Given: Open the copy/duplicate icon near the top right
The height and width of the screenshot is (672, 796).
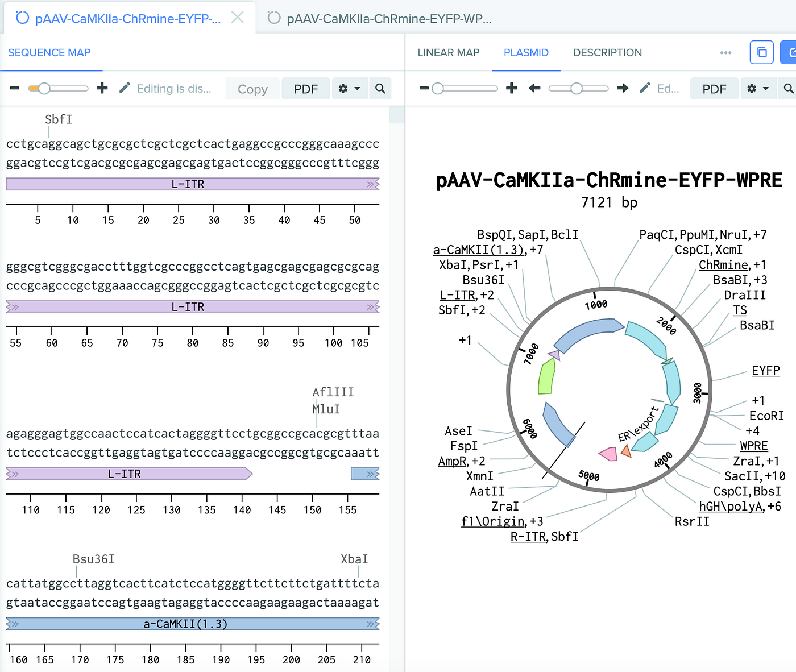Looking at the screenshot, I should tap(761, 52).
